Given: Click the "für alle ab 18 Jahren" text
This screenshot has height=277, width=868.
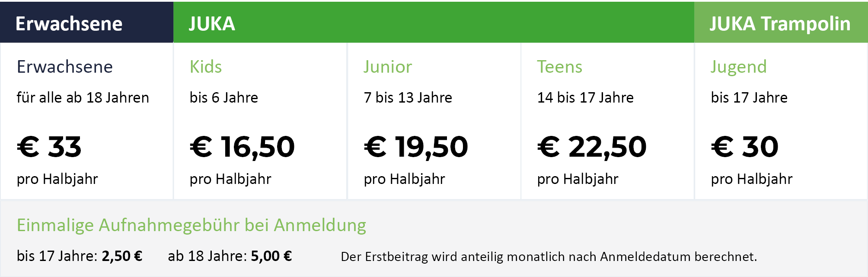Looking at the screenshot, I should click(83, 98).
